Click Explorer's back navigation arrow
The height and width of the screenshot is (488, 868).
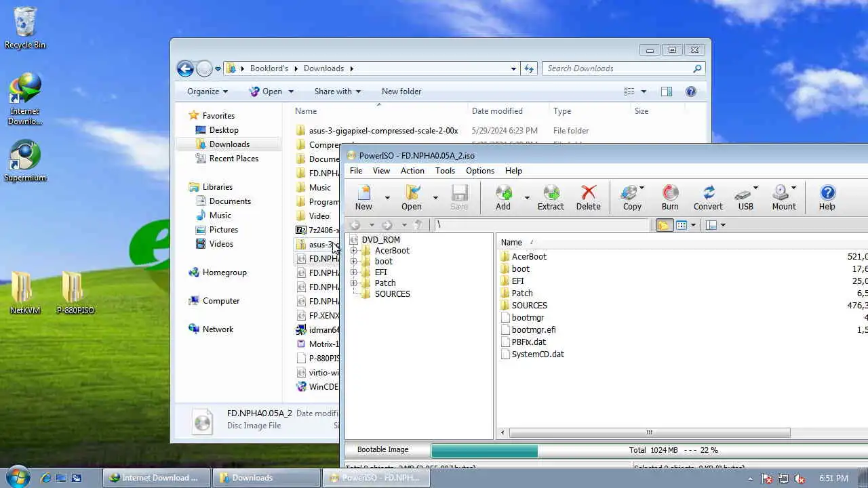[185, 68]
